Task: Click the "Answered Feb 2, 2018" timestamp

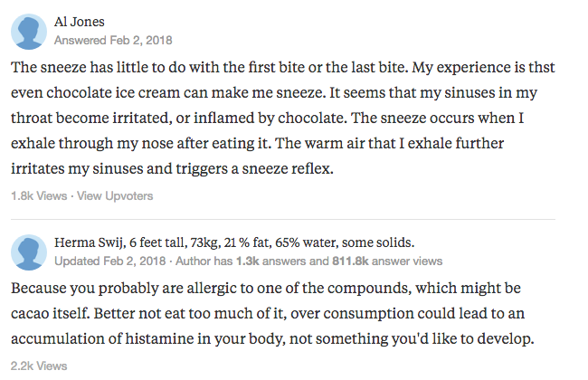Action: coord(113,41)
